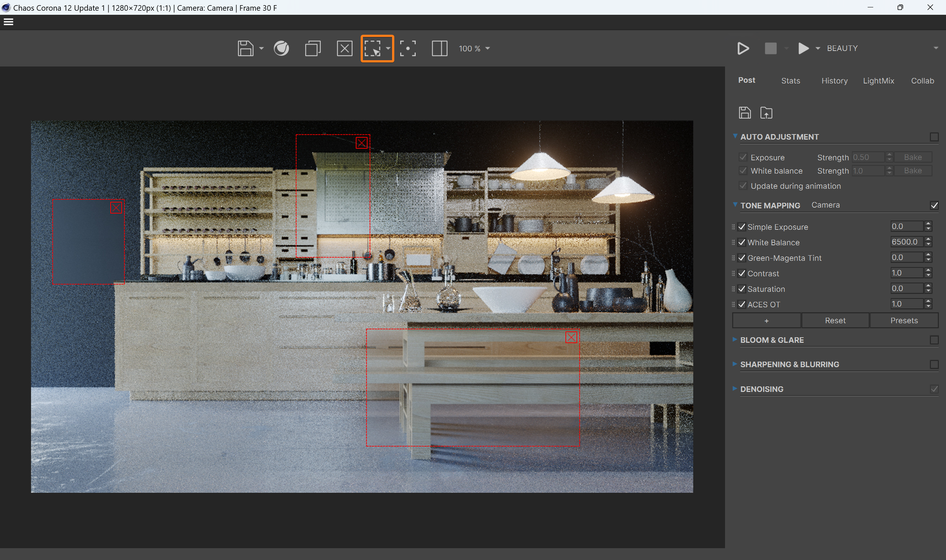This screenshot has height=560, width=946.
Task: Click the White Balance 6500.0 value field
Action: (906, 242)
